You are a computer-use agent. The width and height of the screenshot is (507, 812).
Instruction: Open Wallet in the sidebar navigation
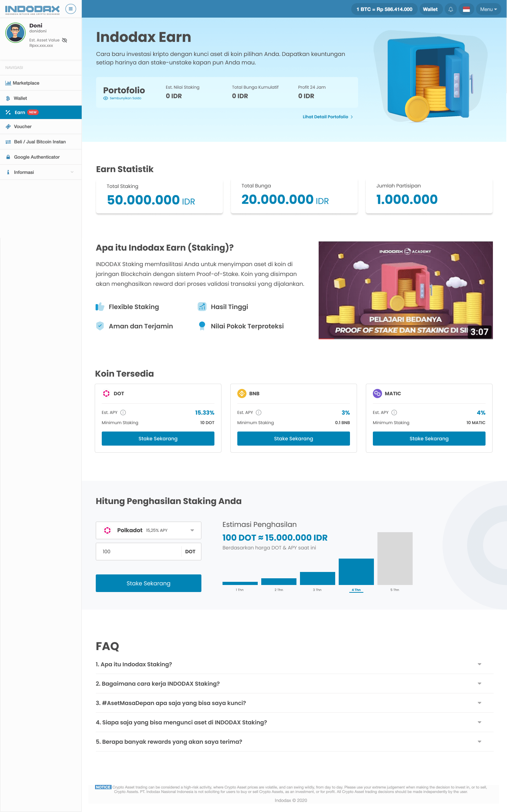(x=41, y=98)
